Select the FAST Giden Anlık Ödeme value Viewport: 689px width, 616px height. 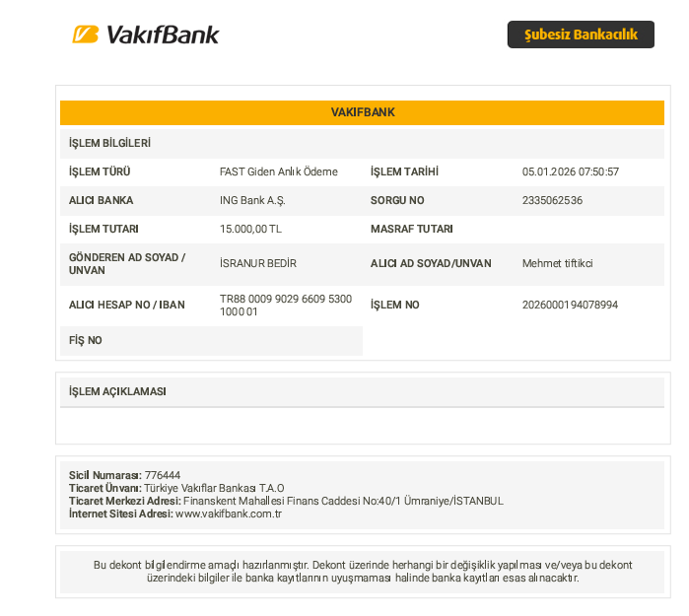(x=279, y=171)
